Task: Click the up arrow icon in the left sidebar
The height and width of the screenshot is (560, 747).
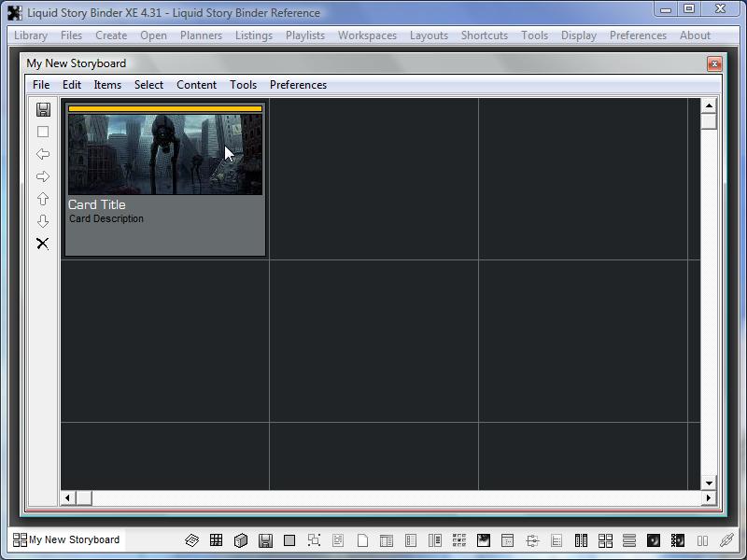Action: click(43, 199)
